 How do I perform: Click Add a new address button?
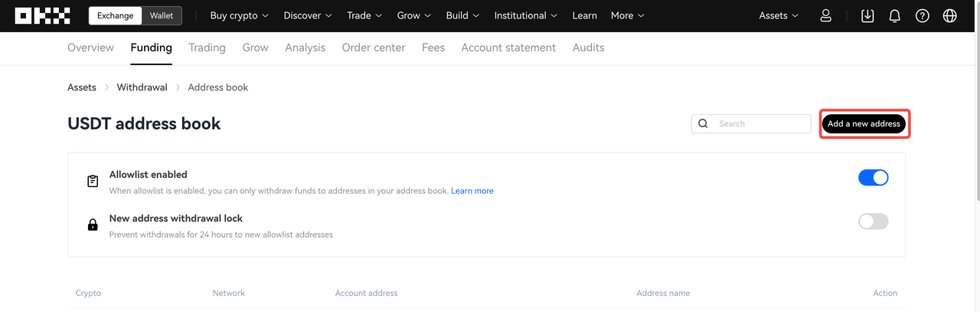point(864,123)
